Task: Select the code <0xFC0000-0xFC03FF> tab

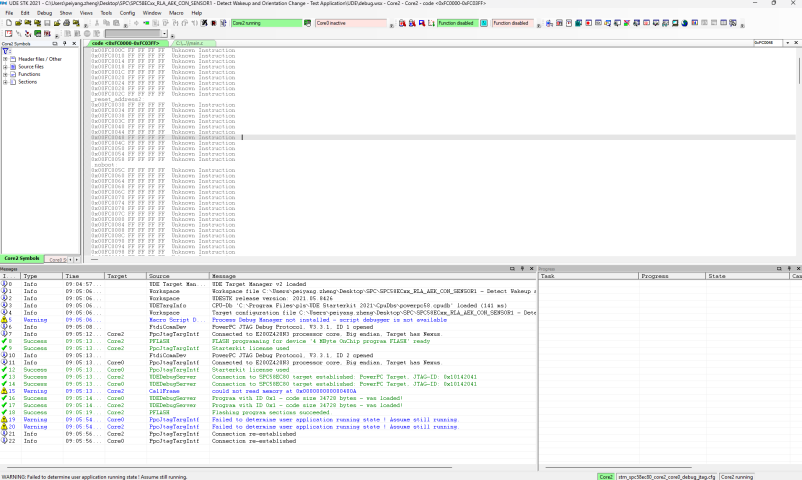Action: pyautogui.click(x=126, y=43)
